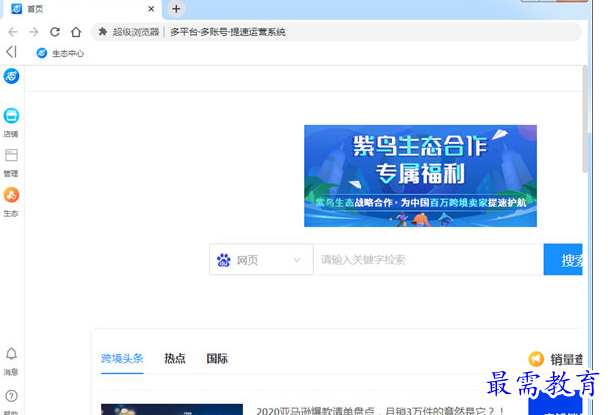Expand the 网页 search engine dropdown

point(261,259)
